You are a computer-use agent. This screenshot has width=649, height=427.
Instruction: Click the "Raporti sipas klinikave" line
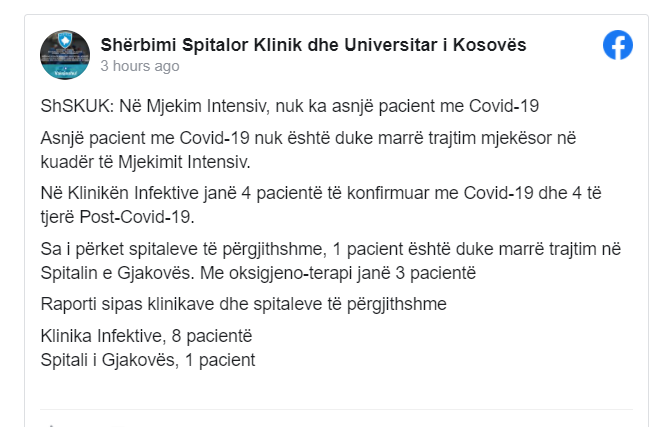[243, 305]
